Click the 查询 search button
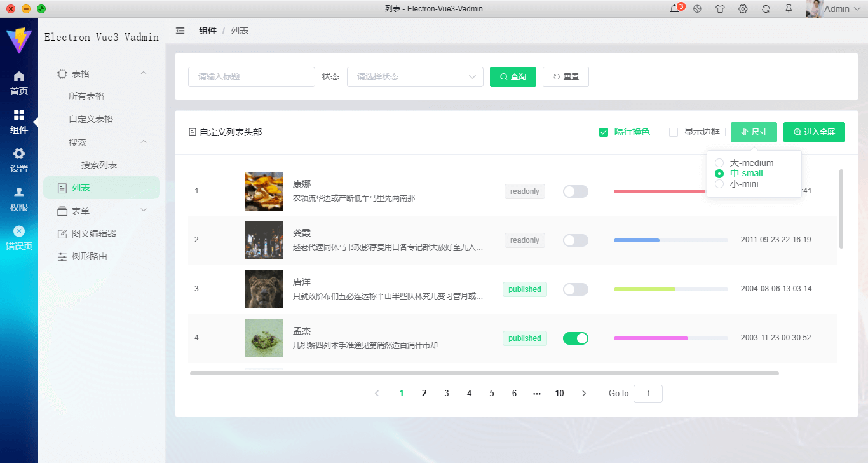The image size is (868, 463). 513,76
